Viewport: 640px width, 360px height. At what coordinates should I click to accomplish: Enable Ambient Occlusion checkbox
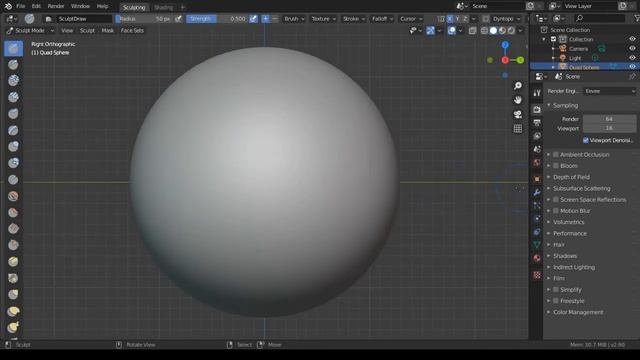[556, 155]
